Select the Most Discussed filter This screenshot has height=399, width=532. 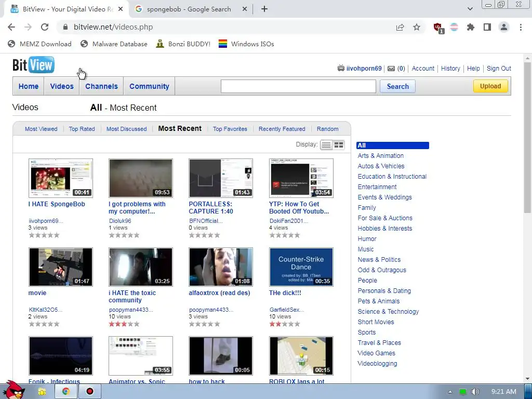127,129
